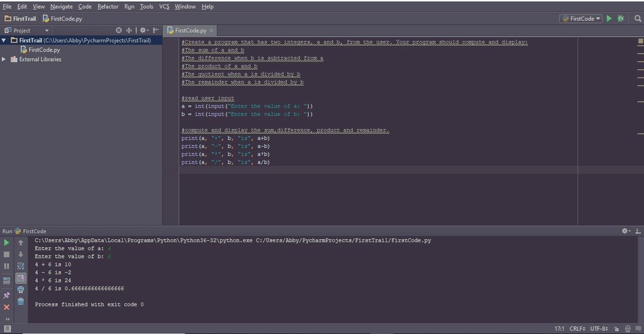This screenshot has width=644, height=334.
Task: Click the #read user input comment line
Action: pos(208,98)
